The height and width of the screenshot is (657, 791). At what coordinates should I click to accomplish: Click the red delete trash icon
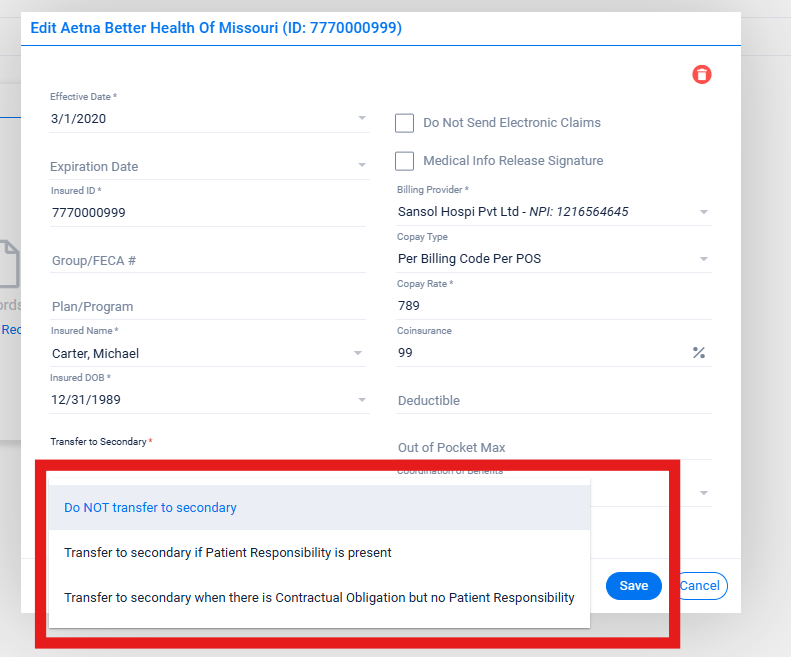(x=702, y=75)
